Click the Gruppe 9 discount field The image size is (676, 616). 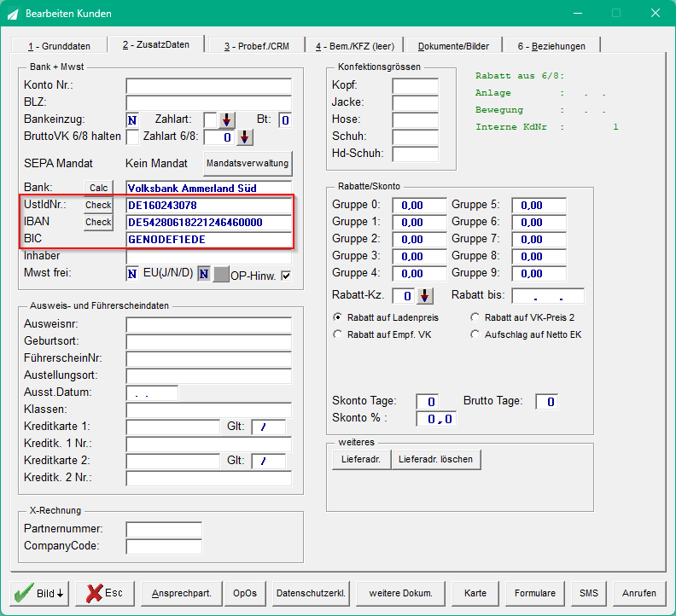pos(539,274)
